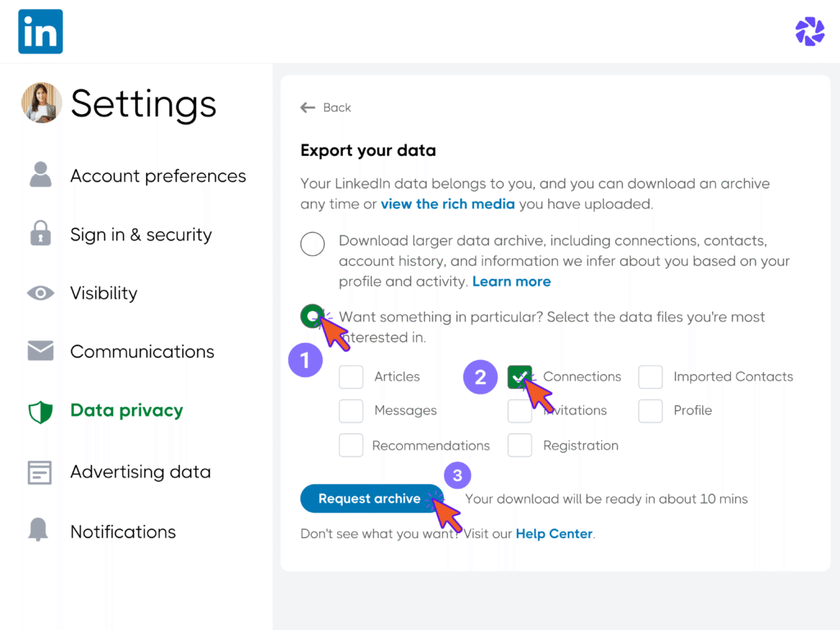The image size is (840, 630).
Task: Enable the Profile checkbox
Action: 651,410
